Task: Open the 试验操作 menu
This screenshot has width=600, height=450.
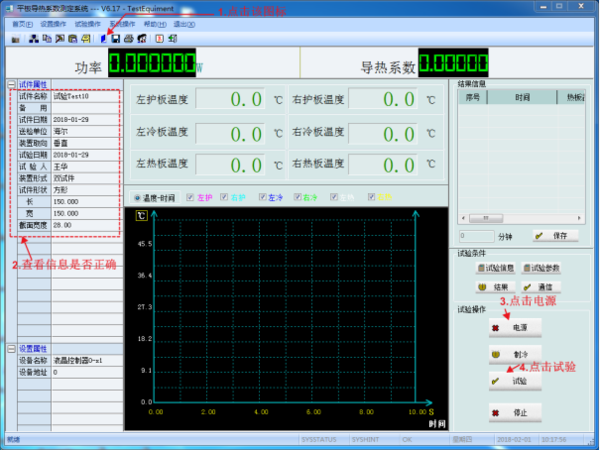Action: [88, 24]
